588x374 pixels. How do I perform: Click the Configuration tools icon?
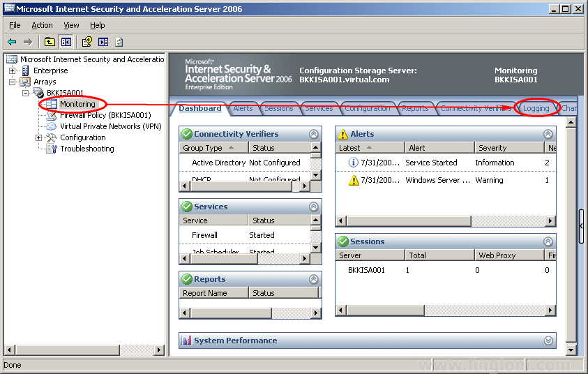(x=52, y=137)
